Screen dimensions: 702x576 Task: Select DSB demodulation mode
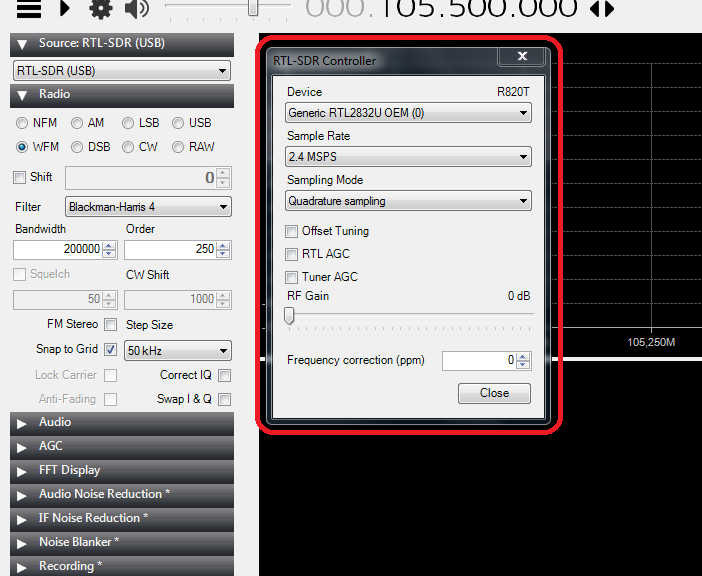[77, 147]
